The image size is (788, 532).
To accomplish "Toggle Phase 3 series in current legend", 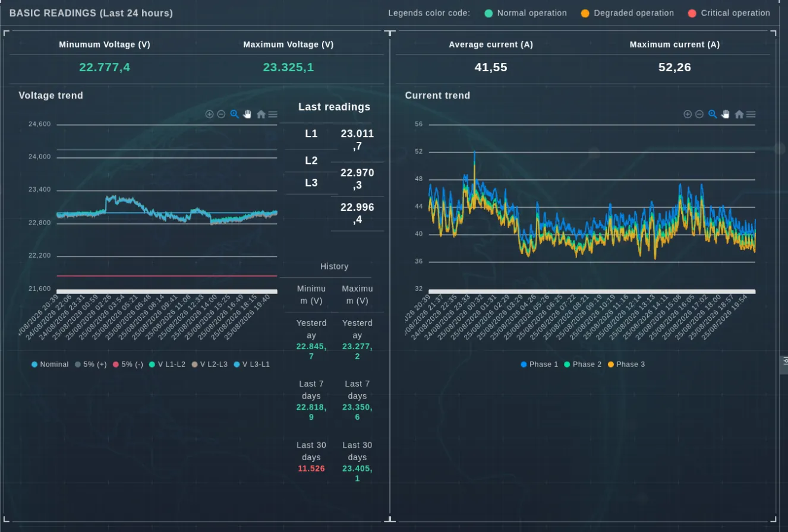I will [x=626, y=364].
